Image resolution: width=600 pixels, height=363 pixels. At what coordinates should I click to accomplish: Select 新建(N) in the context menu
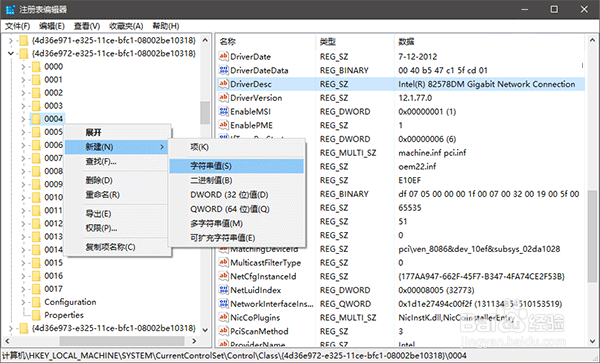click(117, 147)
